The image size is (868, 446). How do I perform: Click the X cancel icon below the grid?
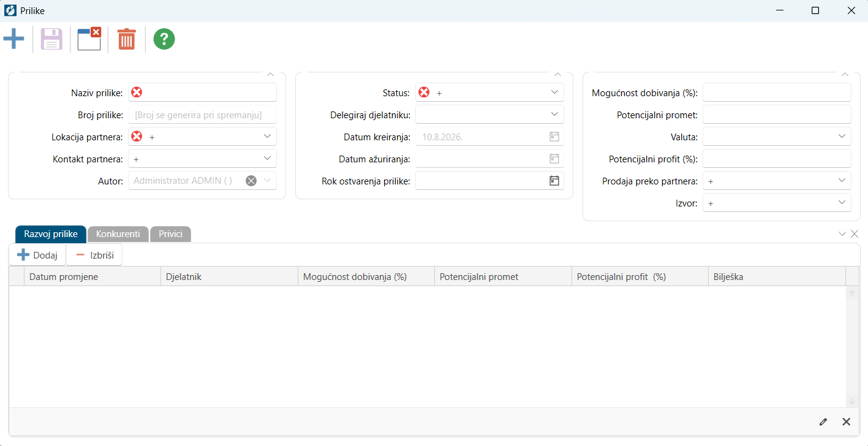[x=847, y=421]
